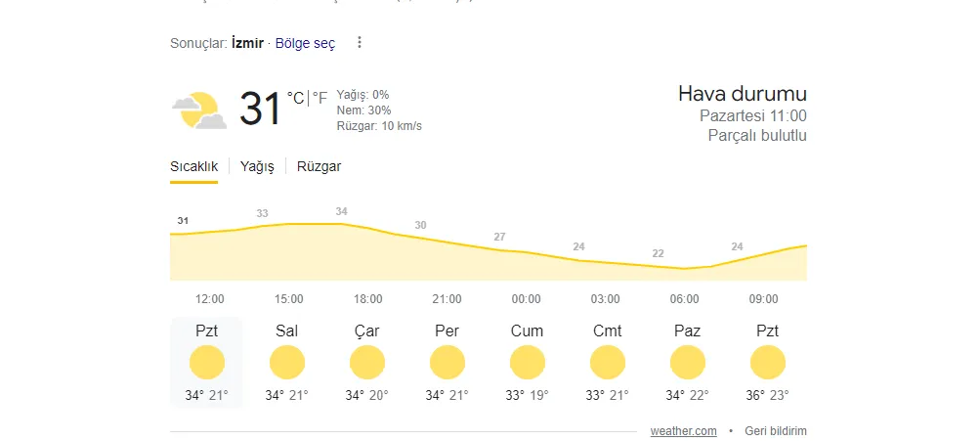
Task: Click the 06:00 hour label on the chart
Action: pos(684,299)
